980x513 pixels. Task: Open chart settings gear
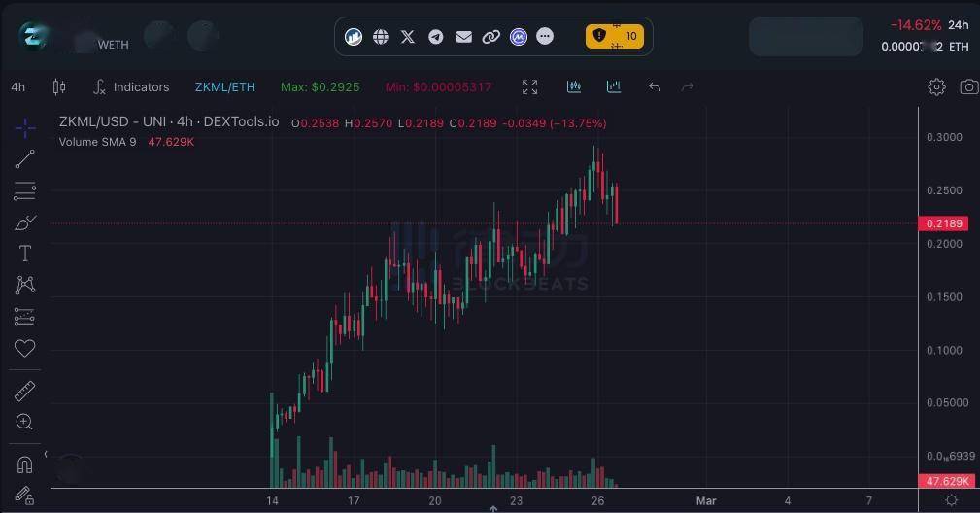tap(936, 87)
